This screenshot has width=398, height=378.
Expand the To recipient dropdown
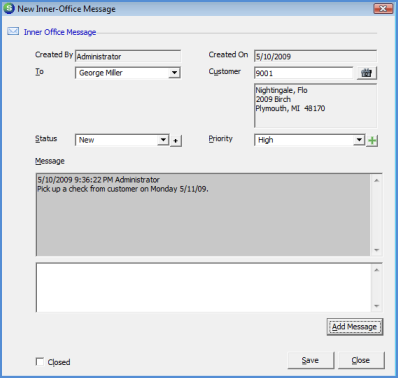(x=174, y=73)
